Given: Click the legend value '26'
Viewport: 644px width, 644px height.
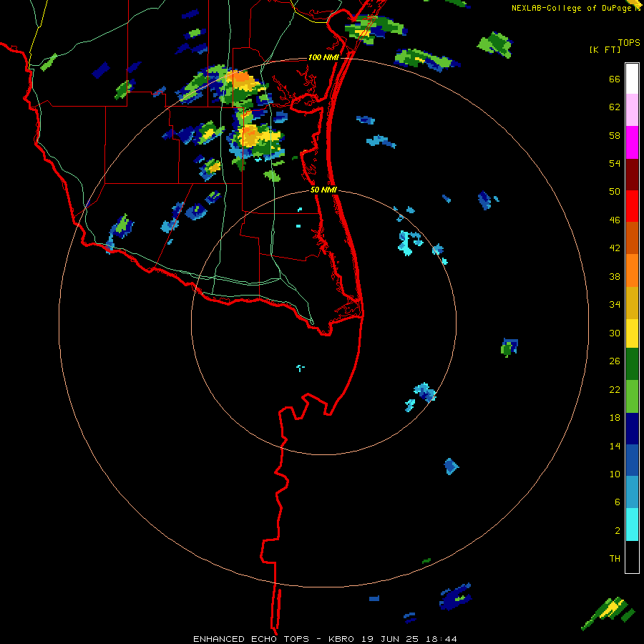Looking at the screenshot, I should point(615,361).
